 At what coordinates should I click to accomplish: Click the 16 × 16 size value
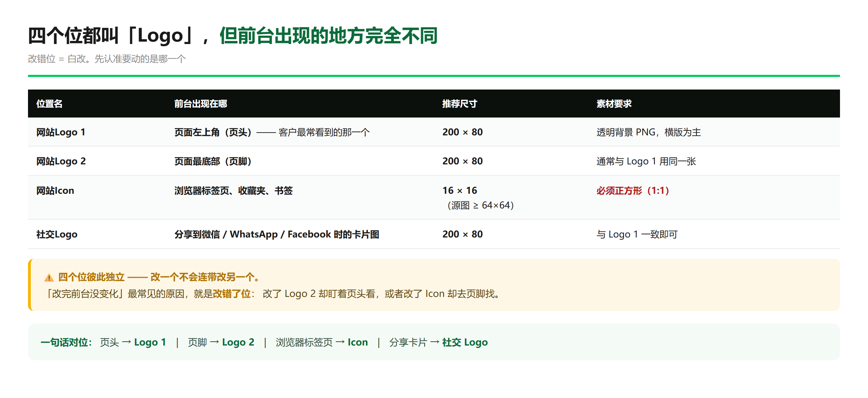(x=460, y=191)
